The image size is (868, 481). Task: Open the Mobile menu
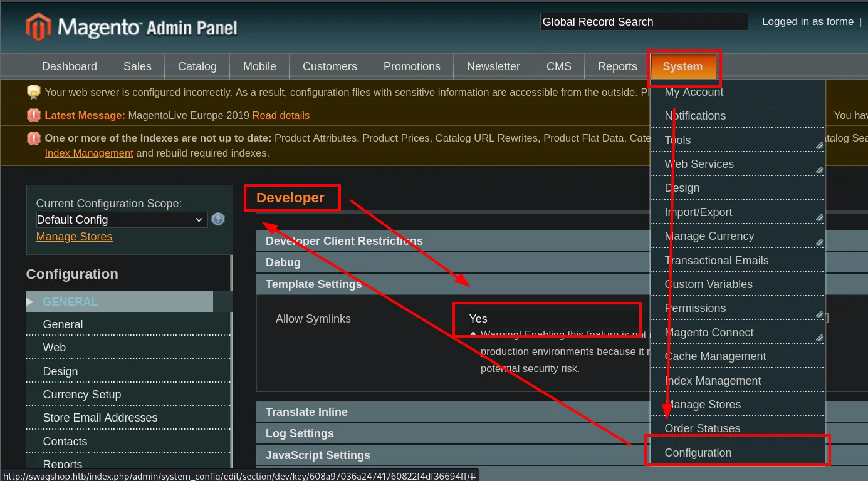click(259, 66)
